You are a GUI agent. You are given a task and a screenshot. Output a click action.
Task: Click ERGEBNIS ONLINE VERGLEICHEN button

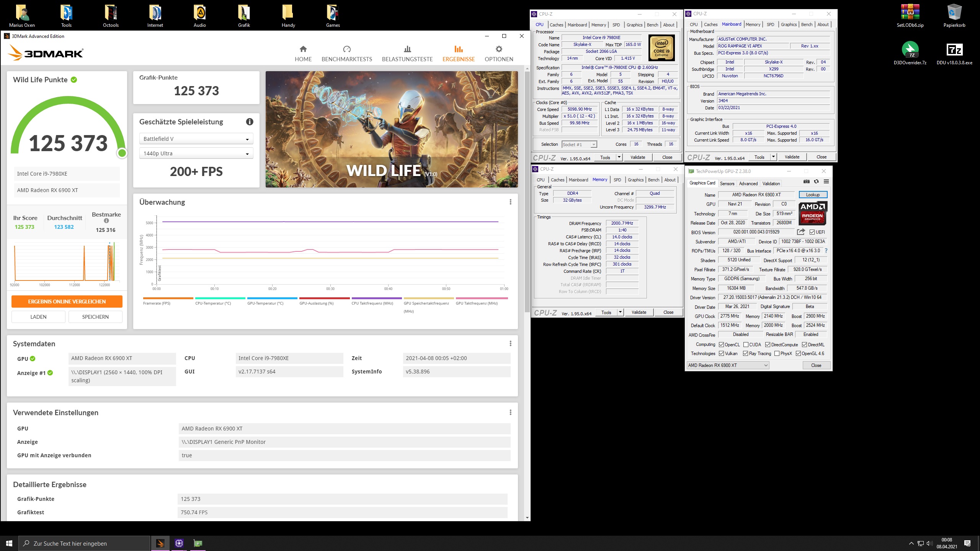[67, 302]
